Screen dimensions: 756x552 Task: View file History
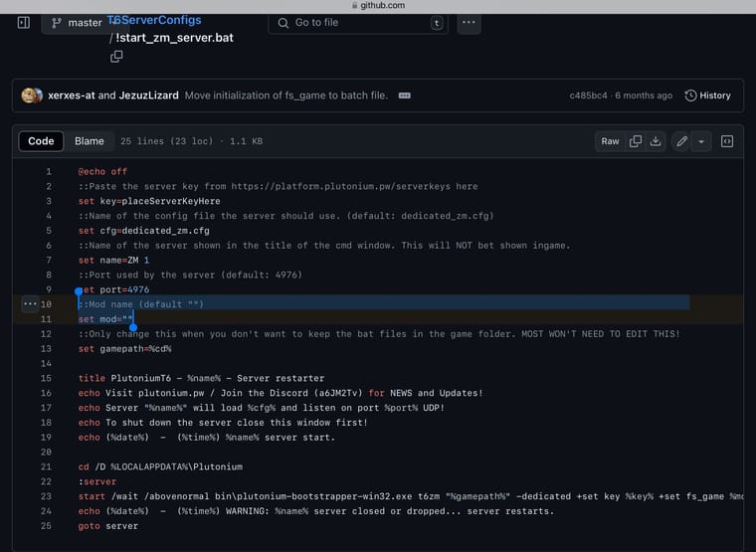click(x=708, y=95)
